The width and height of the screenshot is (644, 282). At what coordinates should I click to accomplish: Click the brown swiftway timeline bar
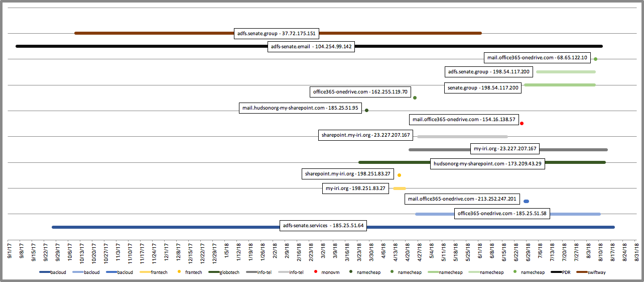(x=278, y=33)
